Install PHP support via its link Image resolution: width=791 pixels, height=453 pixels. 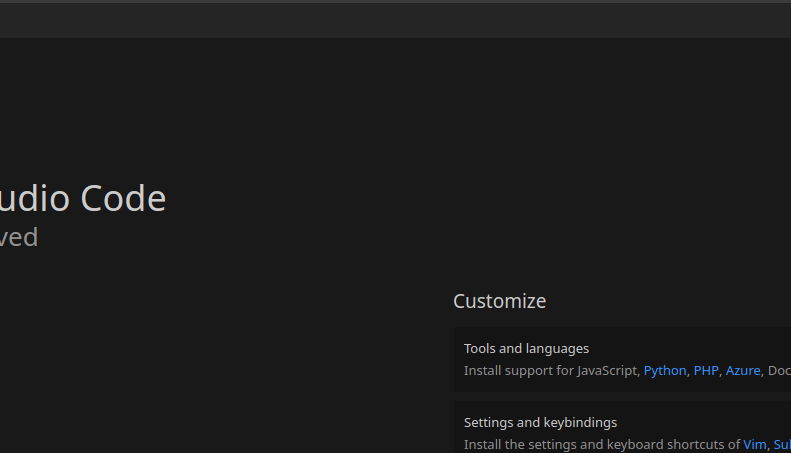pyautogui.click(x=706, y=371)
